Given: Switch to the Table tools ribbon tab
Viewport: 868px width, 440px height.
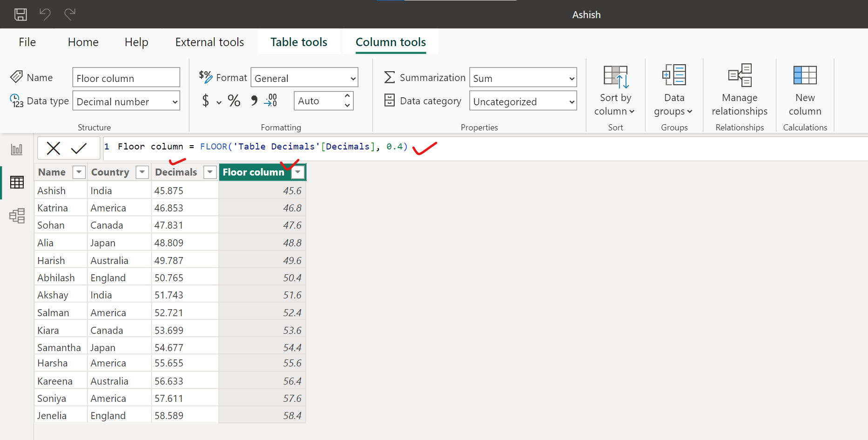Looking at the screenshot, I should click(x=298, y=41).
